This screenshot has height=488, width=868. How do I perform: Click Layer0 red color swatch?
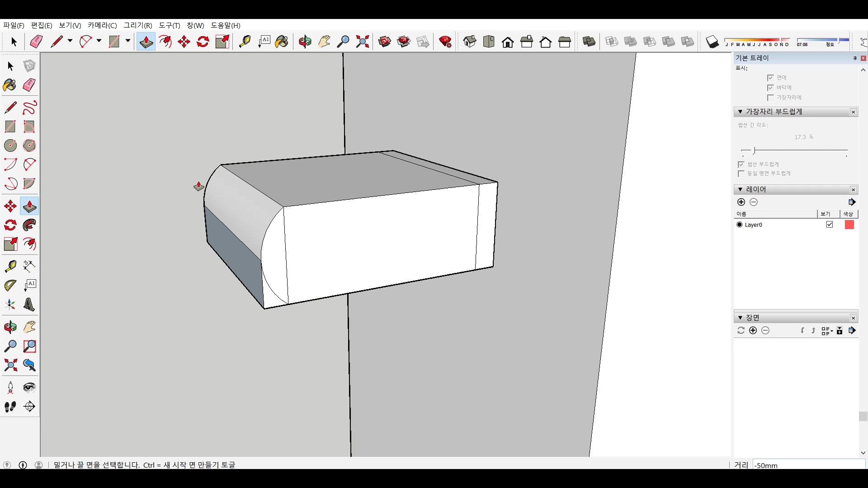point(849,225)
